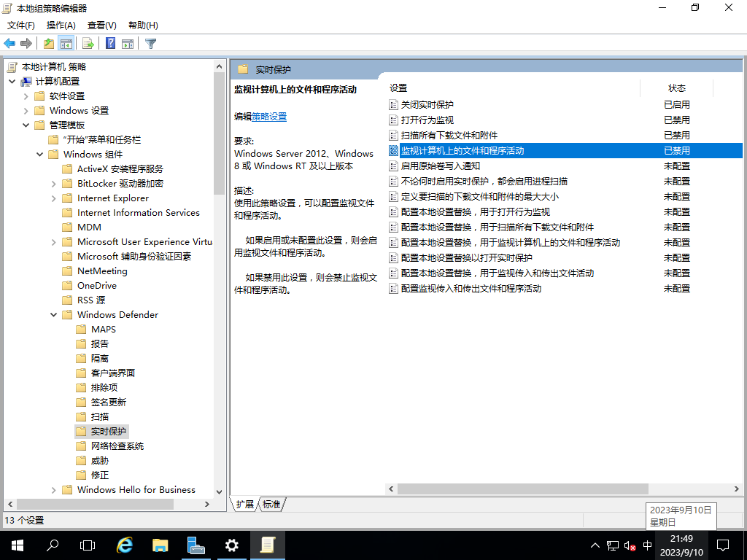The height and width of the screenshot is (560, 747).
Task: Click the tree pane horizontal scroll-right arrow
Action: coord(207,504)
